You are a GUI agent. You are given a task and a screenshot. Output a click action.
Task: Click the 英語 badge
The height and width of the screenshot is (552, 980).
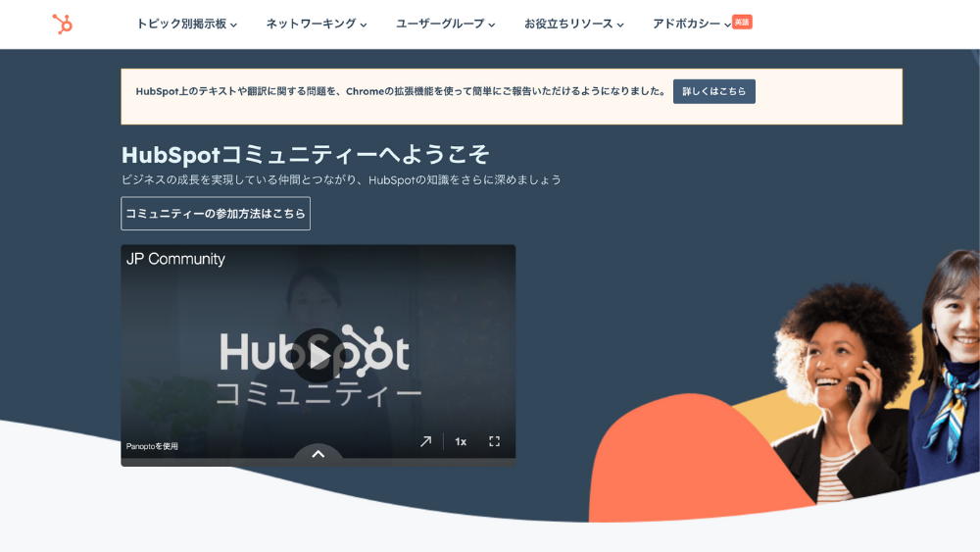click(x=742, y=22)
